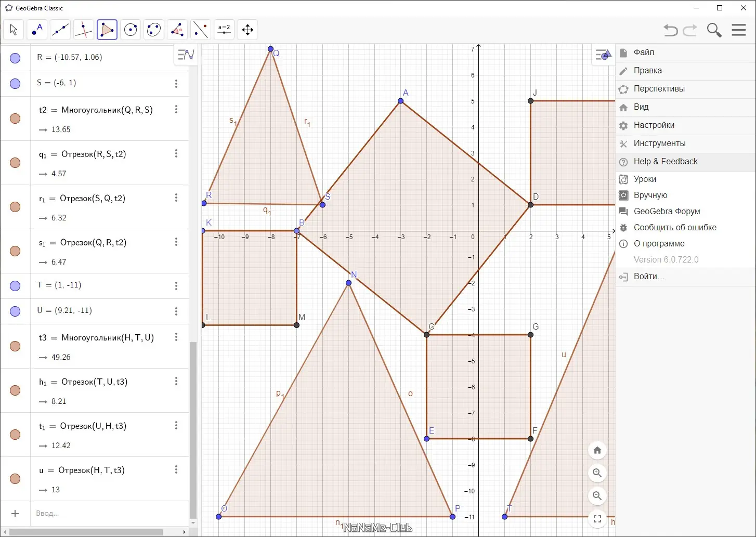Image resolution: width=756 pixels, height=537 pixels.
Task: Toggle visibility of point R
Action: point(15,58)
